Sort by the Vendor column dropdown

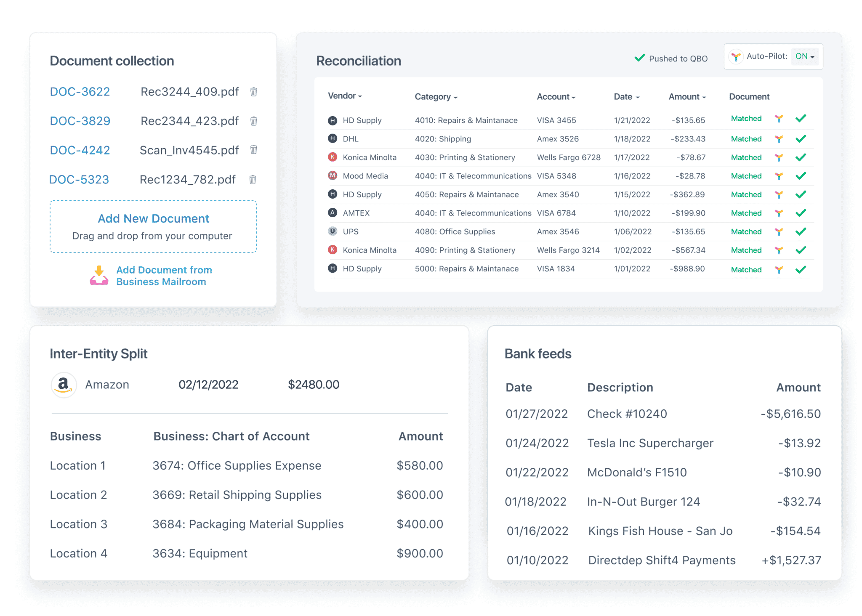pos(345,96)
